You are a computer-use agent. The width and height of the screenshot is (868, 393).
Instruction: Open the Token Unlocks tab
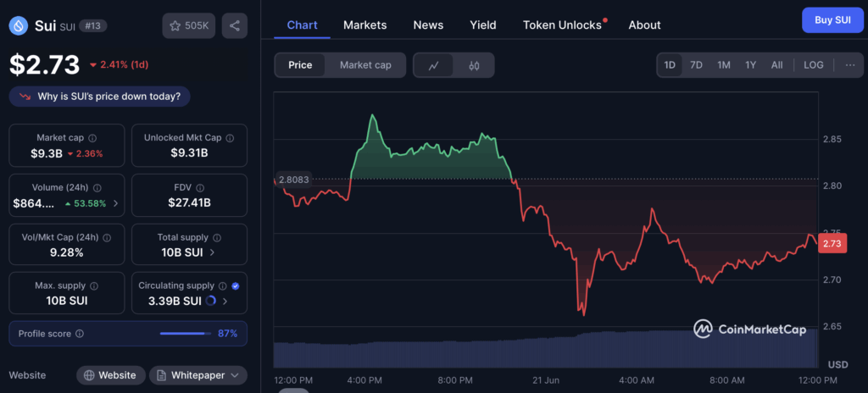coord(563,25)
